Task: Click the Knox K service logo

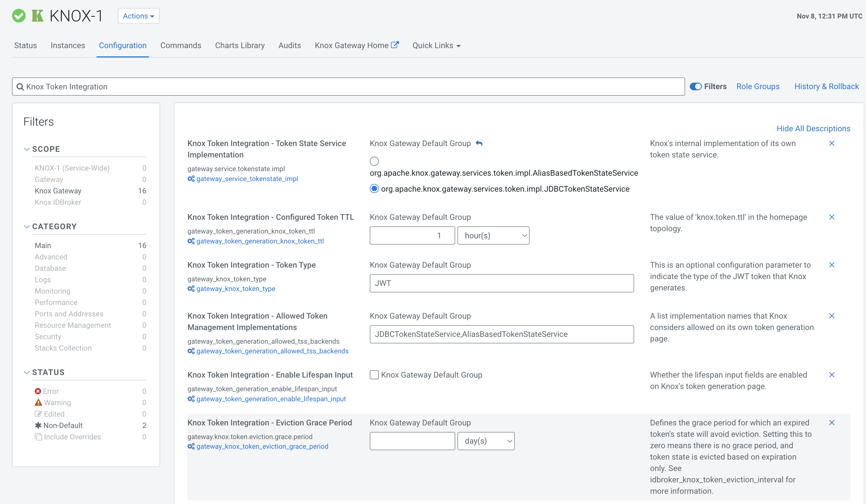Action: coord(37,16)
